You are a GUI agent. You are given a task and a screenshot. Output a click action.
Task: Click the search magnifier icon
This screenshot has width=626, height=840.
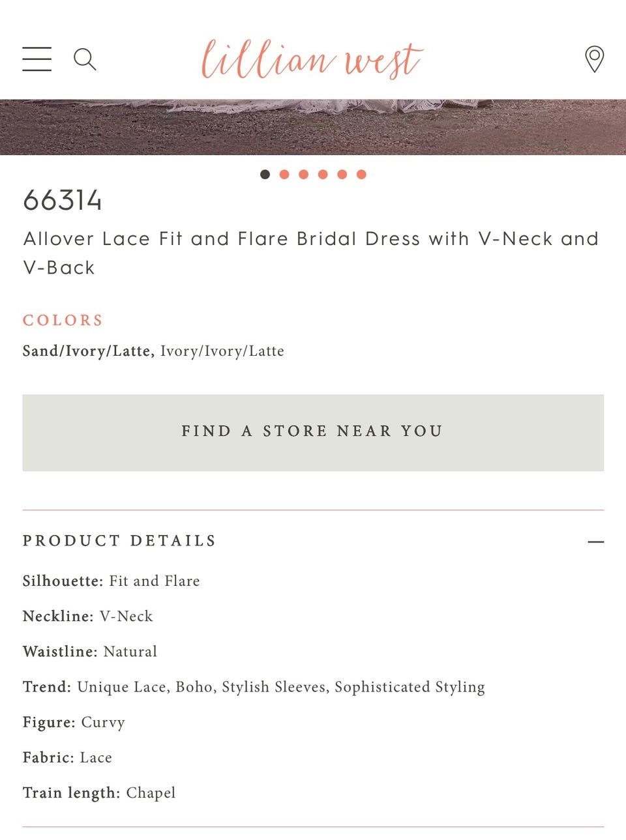pos(85,59)
